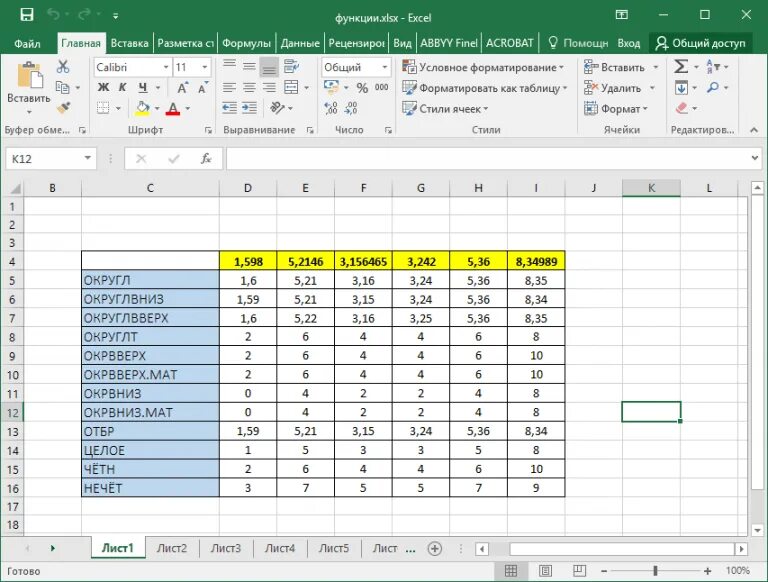Open Sort and Filter tool

[x=713, y=67]
